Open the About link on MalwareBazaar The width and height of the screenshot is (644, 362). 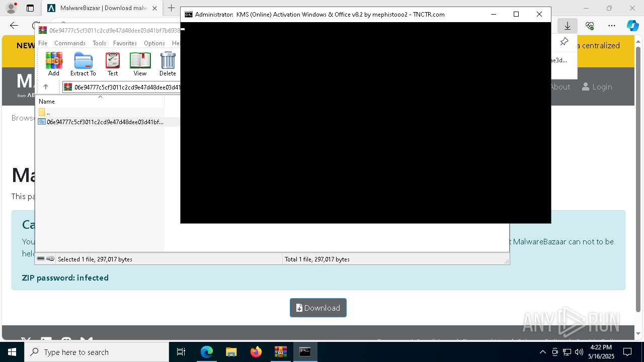point(560,87)
